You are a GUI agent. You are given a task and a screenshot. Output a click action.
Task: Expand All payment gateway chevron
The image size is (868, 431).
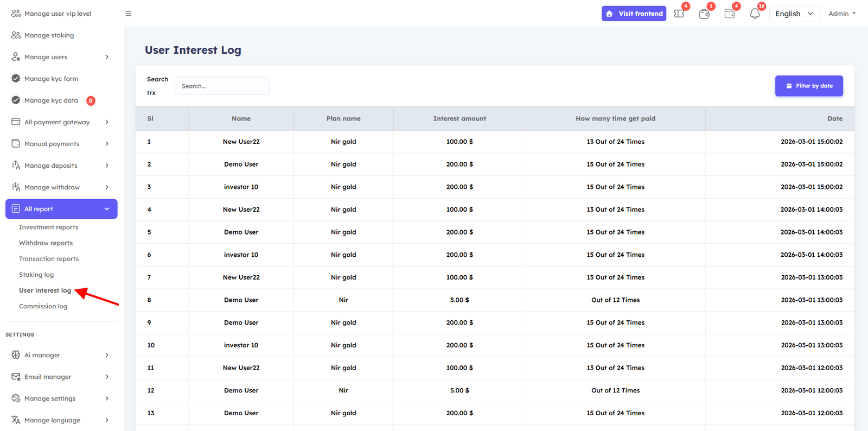coord(107,122)
